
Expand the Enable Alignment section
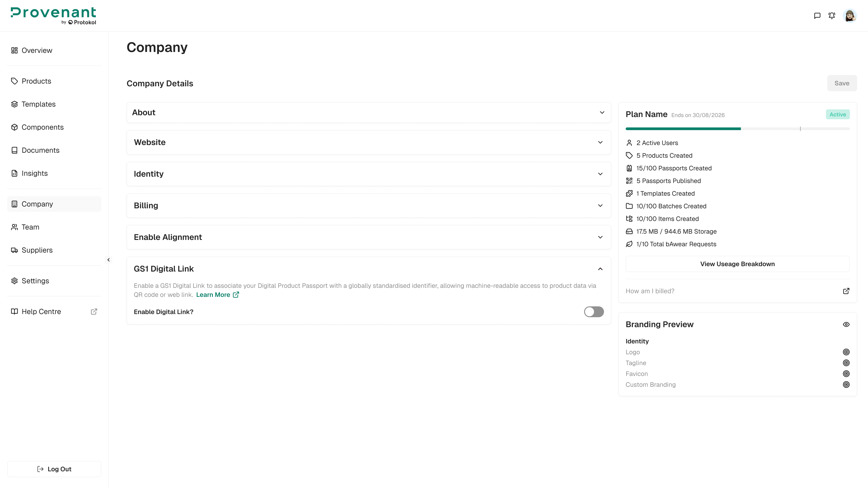point(369,237)
